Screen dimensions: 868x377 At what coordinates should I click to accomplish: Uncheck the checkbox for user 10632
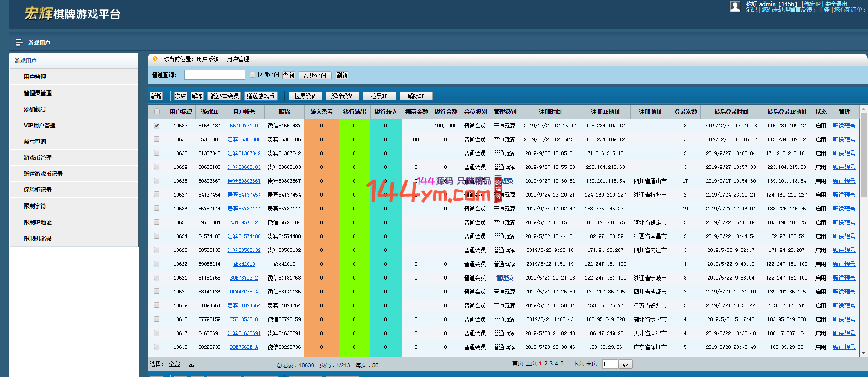pyautogui.click(x=157, y=126)
